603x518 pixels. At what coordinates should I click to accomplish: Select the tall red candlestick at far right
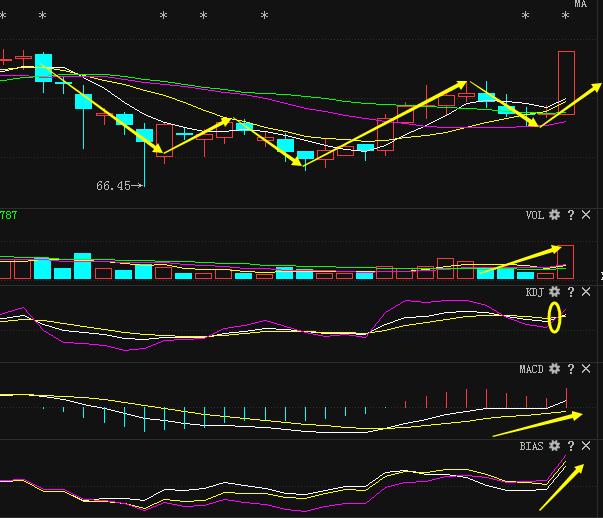click(x=566, y=83)
